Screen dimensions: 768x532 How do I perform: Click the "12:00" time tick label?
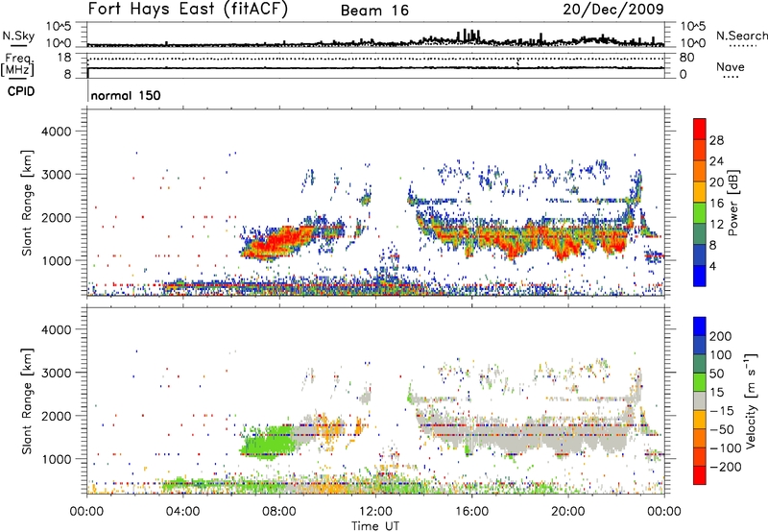375,512
